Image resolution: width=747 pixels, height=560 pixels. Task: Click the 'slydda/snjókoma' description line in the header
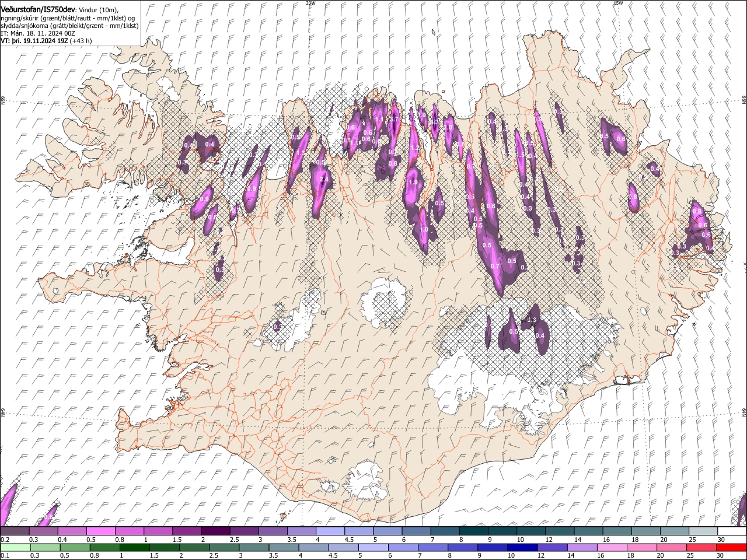69,25
